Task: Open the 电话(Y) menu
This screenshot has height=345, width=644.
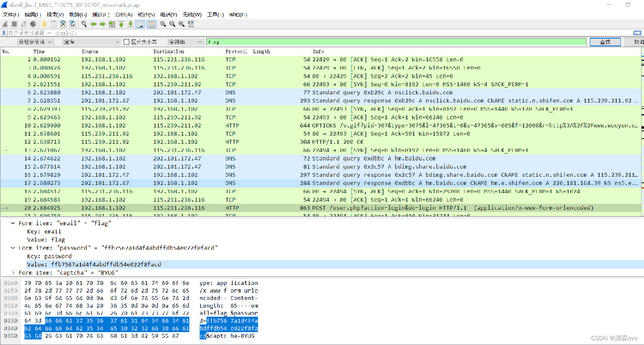Action: click(169, 15)
